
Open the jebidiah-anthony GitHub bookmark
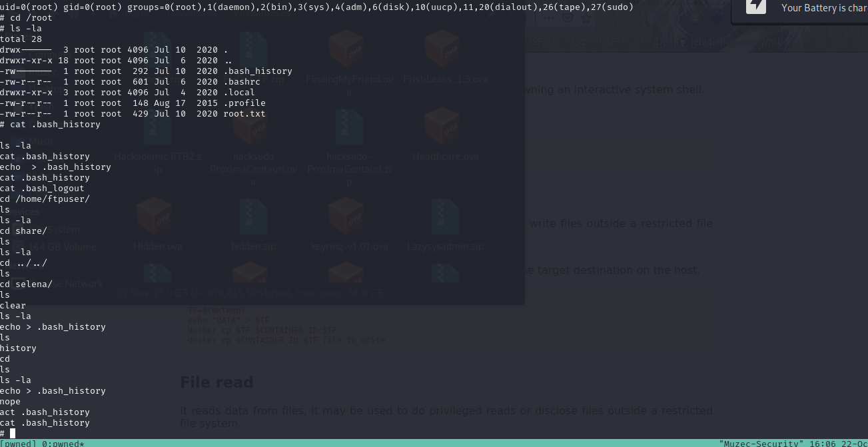click(x=735, y=41)
